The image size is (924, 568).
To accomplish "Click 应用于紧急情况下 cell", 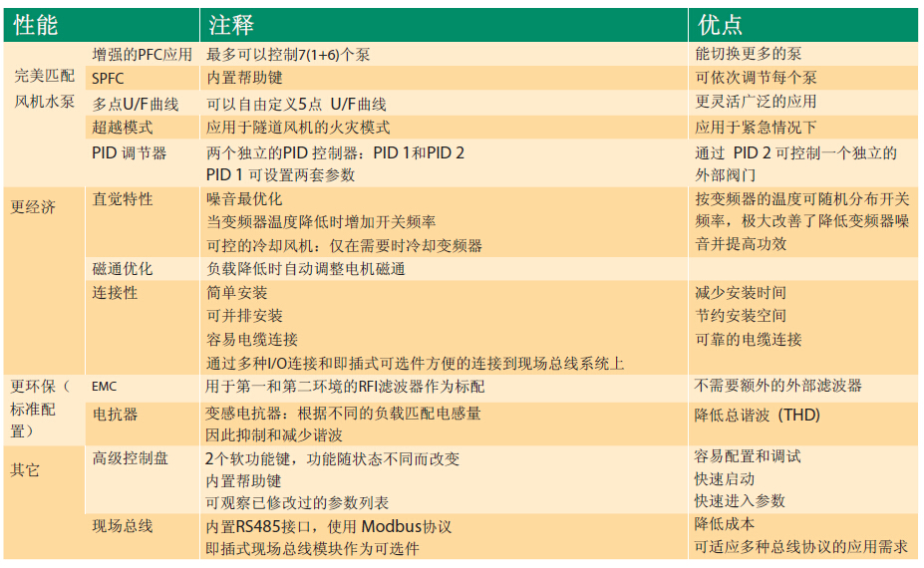I will (757, 128).
